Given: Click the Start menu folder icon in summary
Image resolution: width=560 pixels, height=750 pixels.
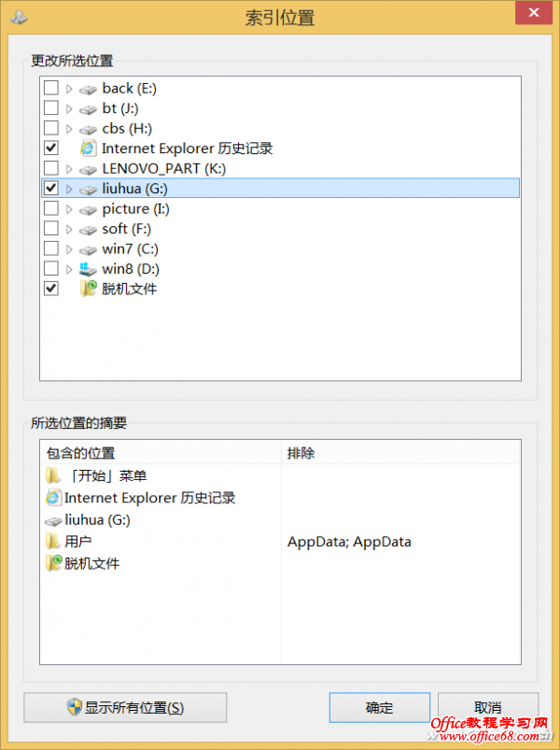Looking at the screenshot, I should coord(54,476).
